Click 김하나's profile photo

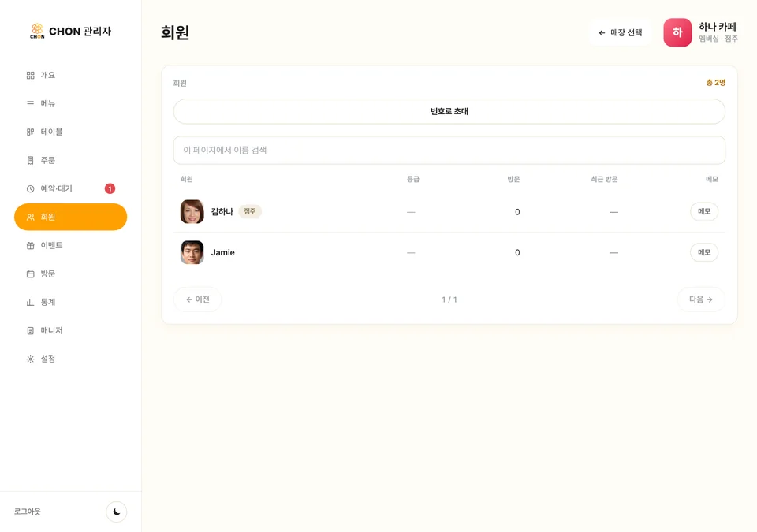192,211
